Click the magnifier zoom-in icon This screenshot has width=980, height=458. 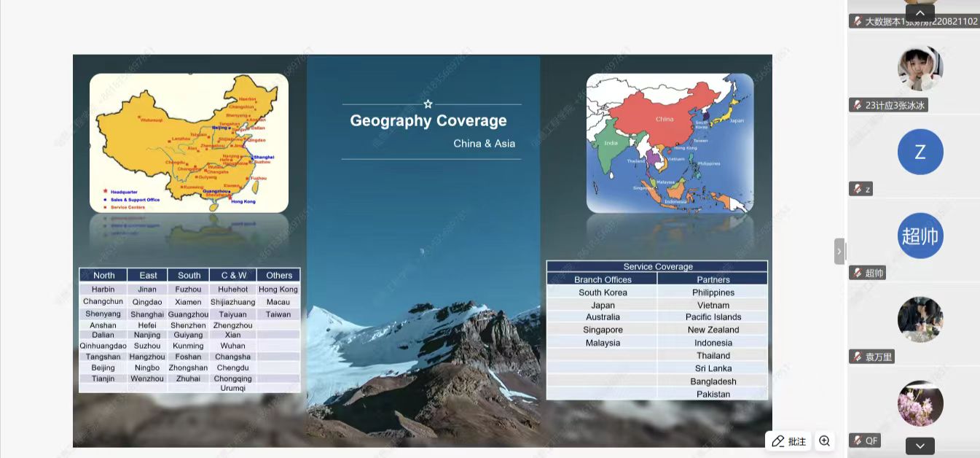coord(824,441)
